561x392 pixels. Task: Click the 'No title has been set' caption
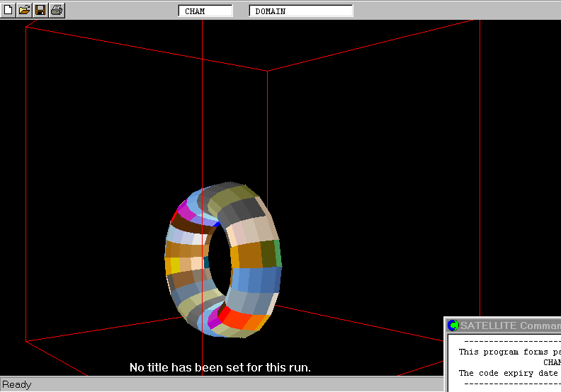pos(220,367)
